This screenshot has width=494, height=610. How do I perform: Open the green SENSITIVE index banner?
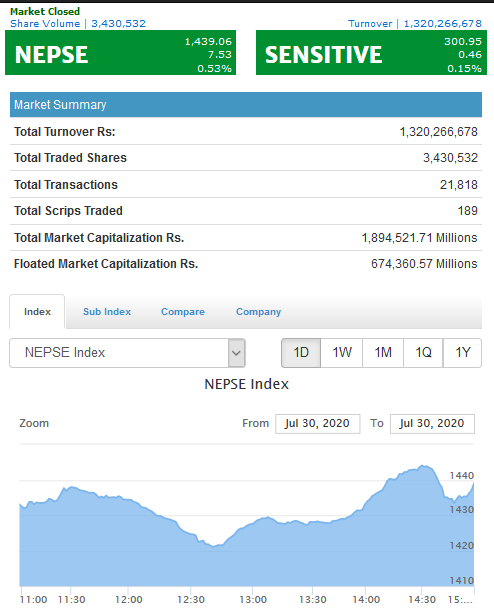pyautogui.click(x=371, y=53)
